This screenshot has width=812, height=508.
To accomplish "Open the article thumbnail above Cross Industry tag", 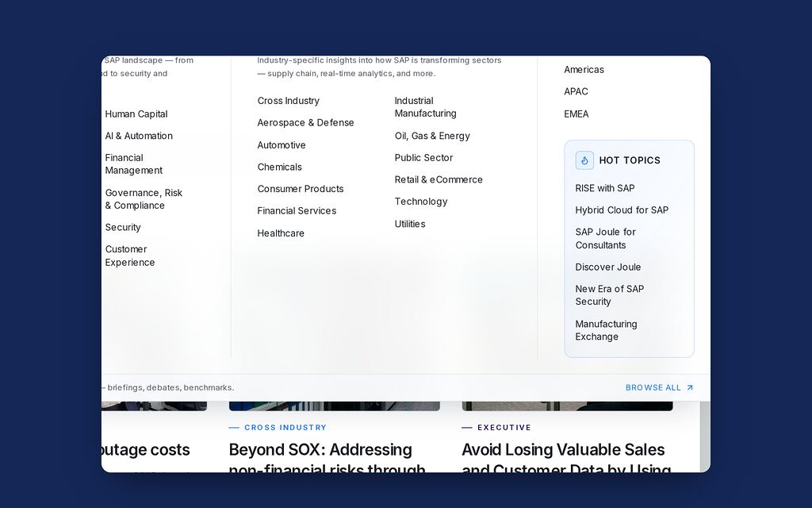I will [335, 406].
